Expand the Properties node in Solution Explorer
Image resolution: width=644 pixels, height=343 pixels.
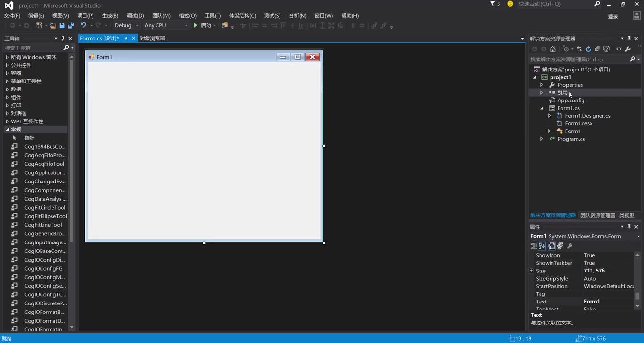pos(541,85)
